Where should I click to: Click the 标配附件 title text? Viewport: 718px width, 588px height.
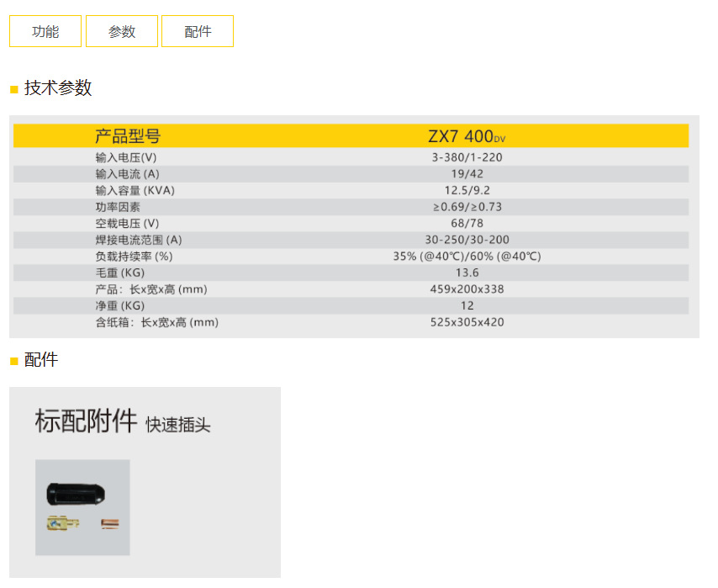(x=86, y=421)
